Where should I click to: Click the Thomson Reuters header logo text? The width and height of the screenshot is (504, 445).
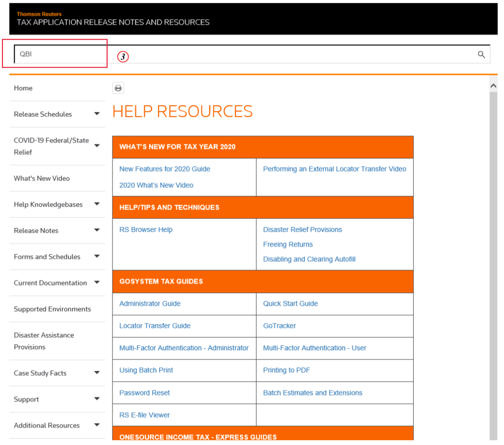click(x=39, y=14)
